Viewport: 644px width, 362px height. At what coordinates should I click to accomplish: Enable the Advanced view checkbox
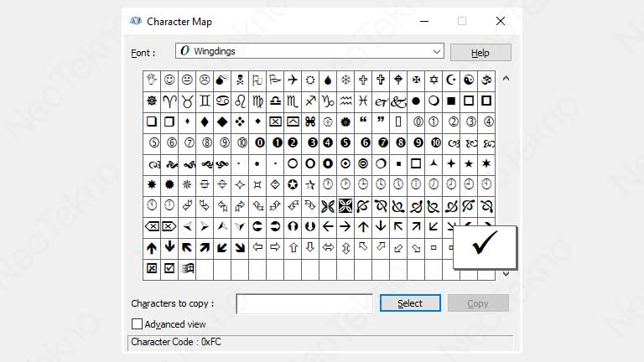pyautogui.click(x=138, y=323)
